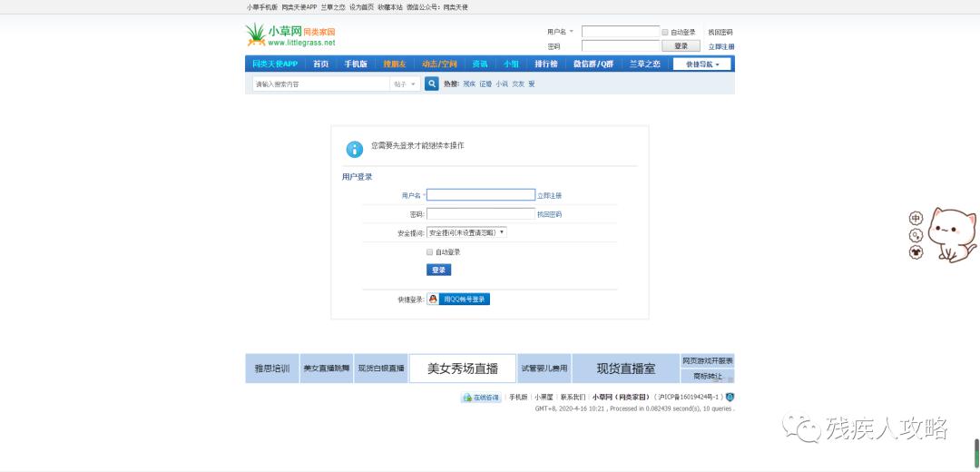980x472 pixels.
Task: Click 兰草之恋 link in top bar
Action: (333, 7)
